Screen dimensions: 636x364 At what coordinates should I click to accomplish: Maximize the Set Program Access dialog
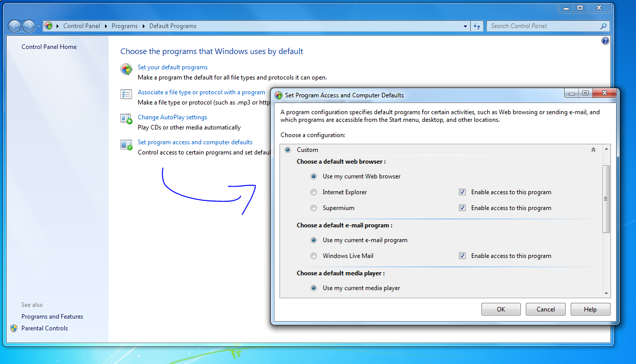pyautogui.click(x=585, y=93)
